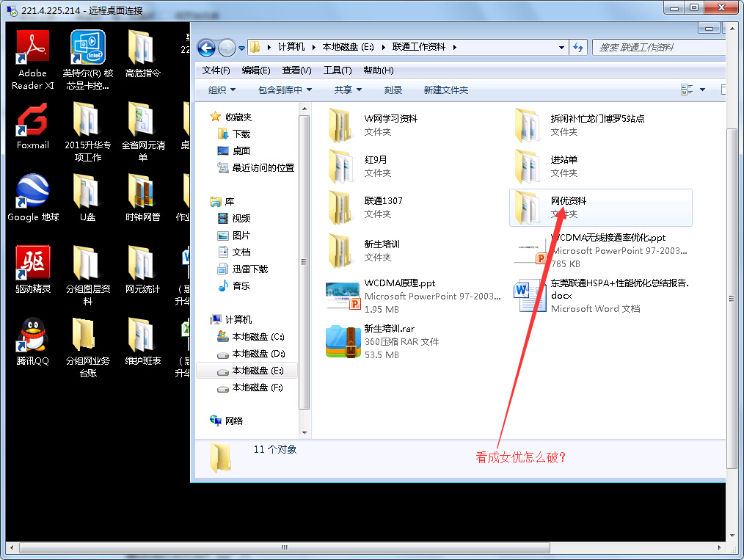The image size is (744, 560).
Task: Launch Google 地球 shortcut
Action: point(33,198)
